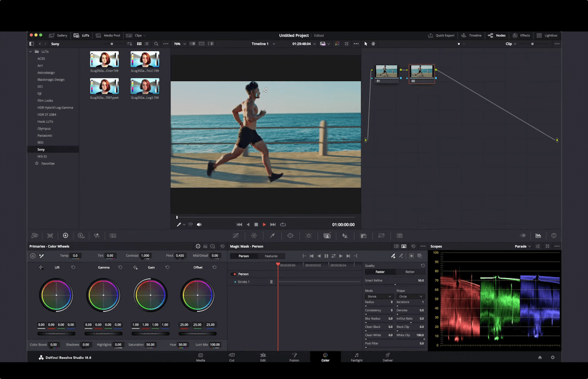This screenshot has height=379, width=588.
Task: Open the Gallery panel button
Action: pyautogui.click(x=58, y=36)
